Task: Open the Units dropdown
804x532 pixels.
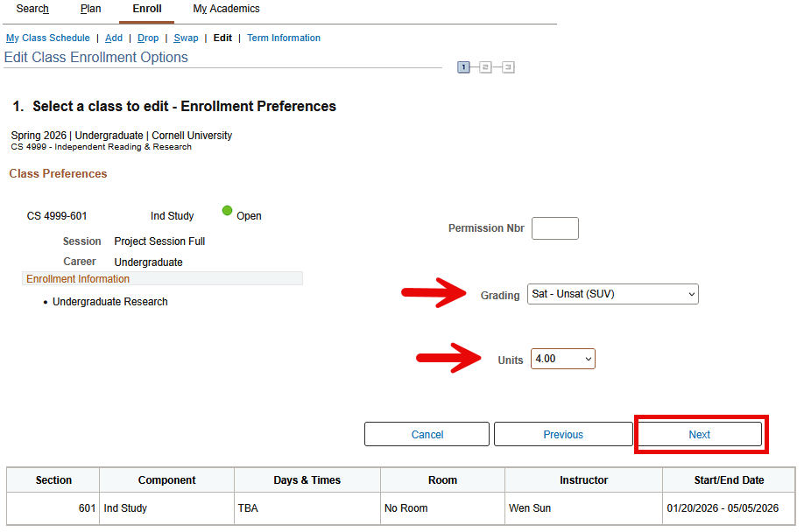Action: click(x=562, y=358)
